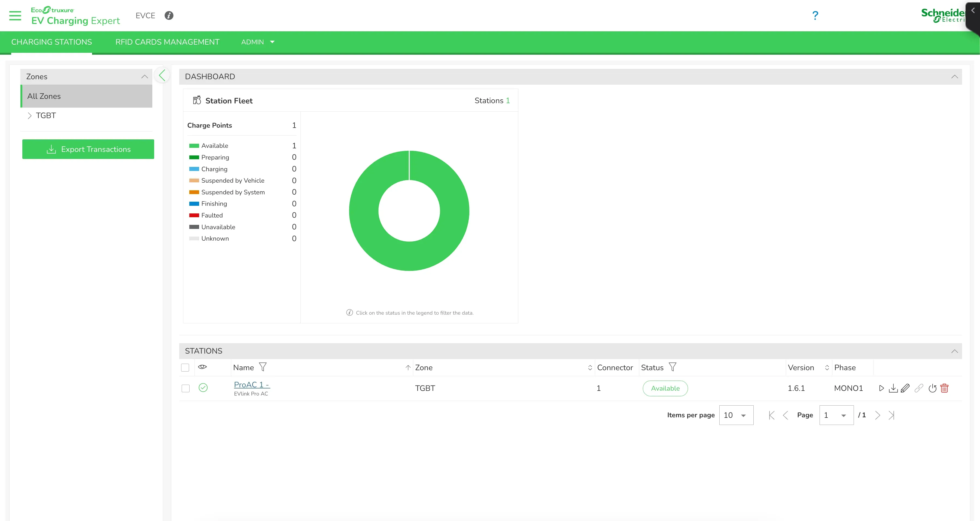This screenshot has height=521, width=980.
Task: Select All Zones in the zones list
Action: pyautogui.click(x=87, y=96)
